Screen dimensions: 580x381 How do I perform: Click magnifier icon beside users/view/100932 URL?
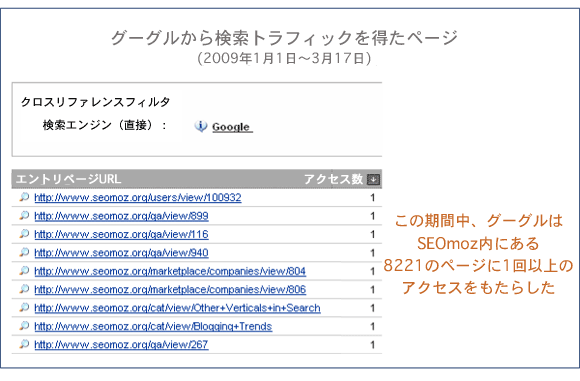(24, 197)
